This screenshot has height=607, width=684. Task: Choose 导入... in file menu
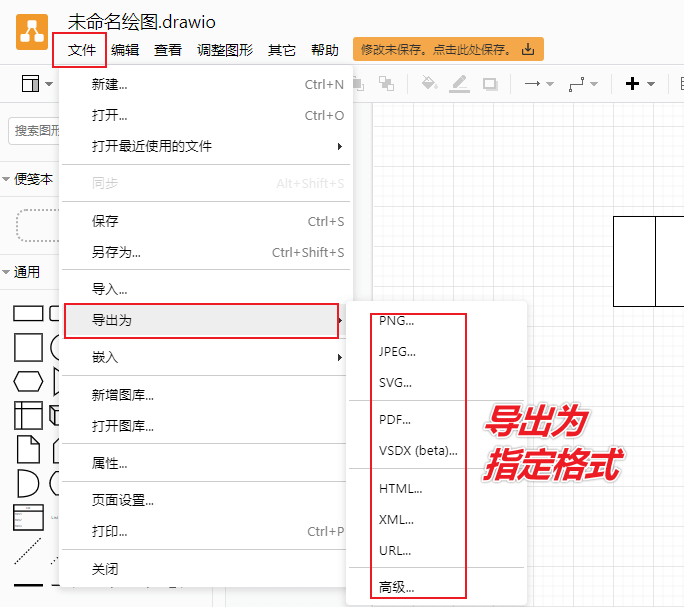pos(206,289)
